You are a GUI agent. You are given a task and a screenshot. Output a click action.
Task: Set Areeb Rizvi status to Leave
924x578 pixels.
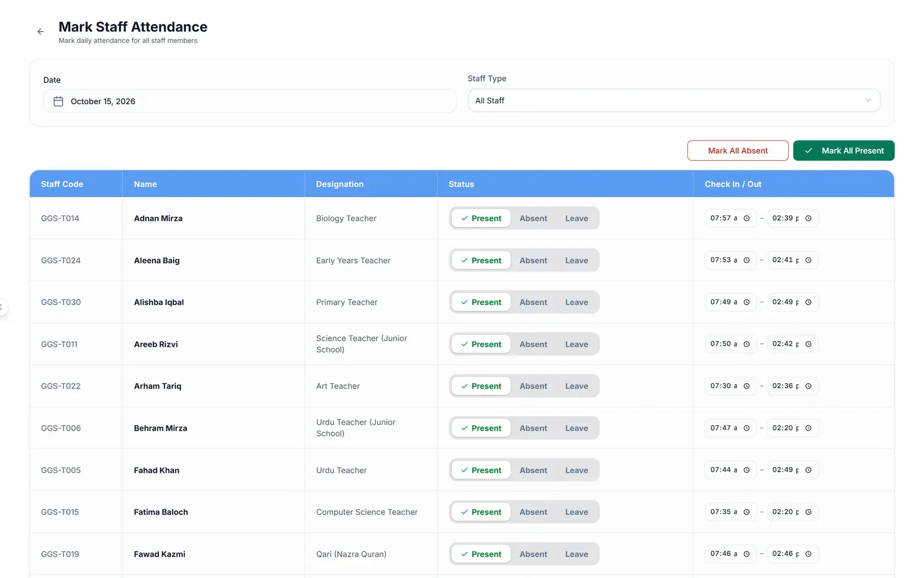coord(576,344)
